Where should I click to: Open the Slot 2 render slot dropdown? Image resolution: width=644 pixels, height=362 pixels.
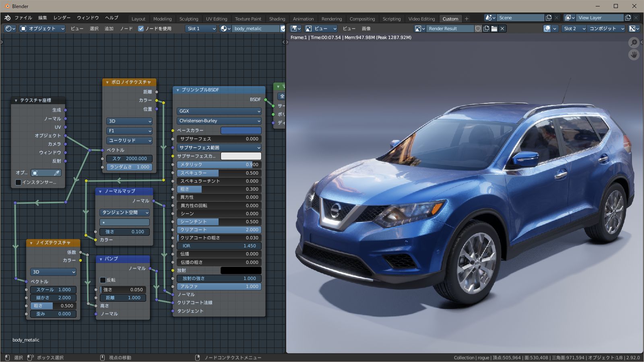click(x=574, y=29)
